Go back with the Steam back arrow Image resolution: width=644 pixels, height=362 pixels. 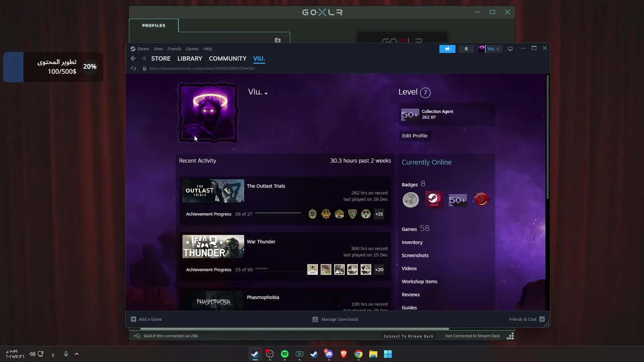click(x=133, y=59)
